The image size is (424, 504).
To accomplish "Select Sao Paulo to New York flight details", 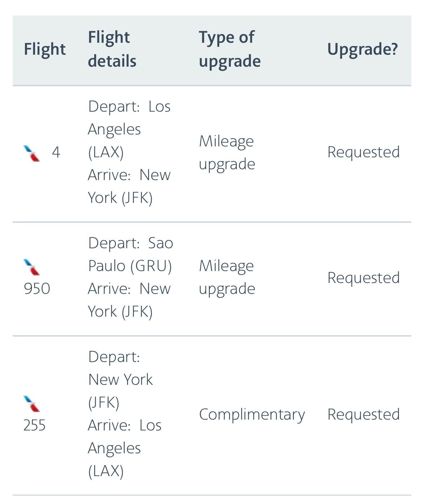I will click(130, 277).
